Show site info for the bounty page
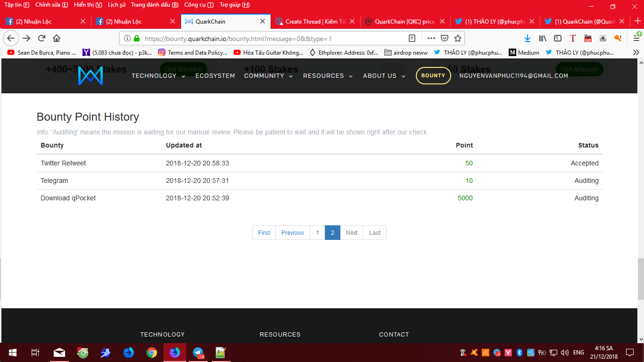The height and width of the screenshot is (362, 644). click(x=127, y=38)
